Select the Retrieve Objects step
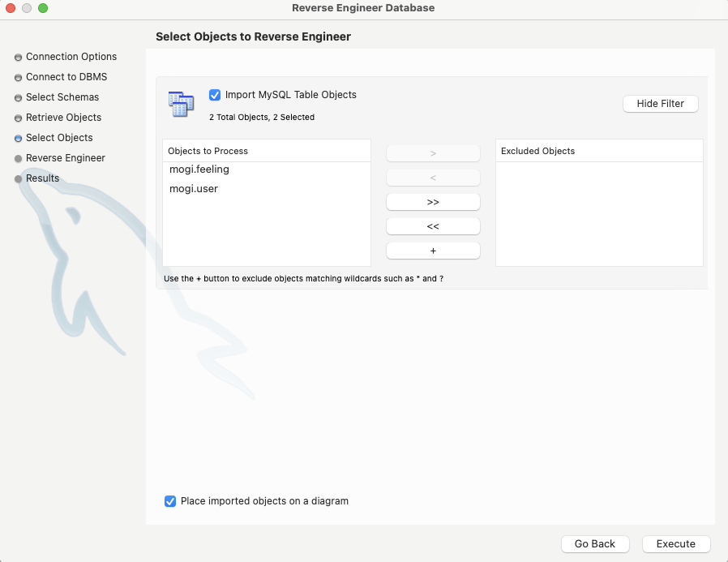 pyautogui.click(x=58, y=118)
